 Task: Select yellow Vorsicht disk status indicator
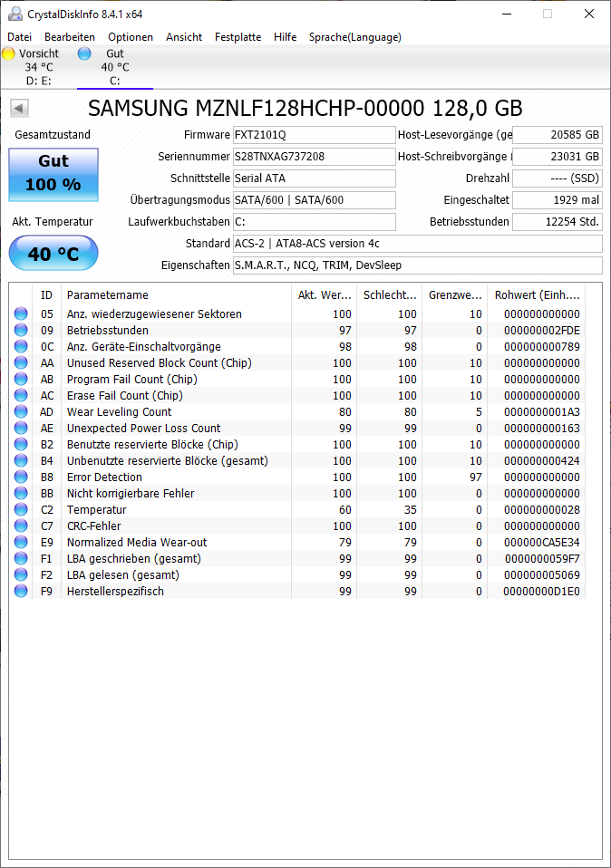pyautogui.click(x=8, y=53)
